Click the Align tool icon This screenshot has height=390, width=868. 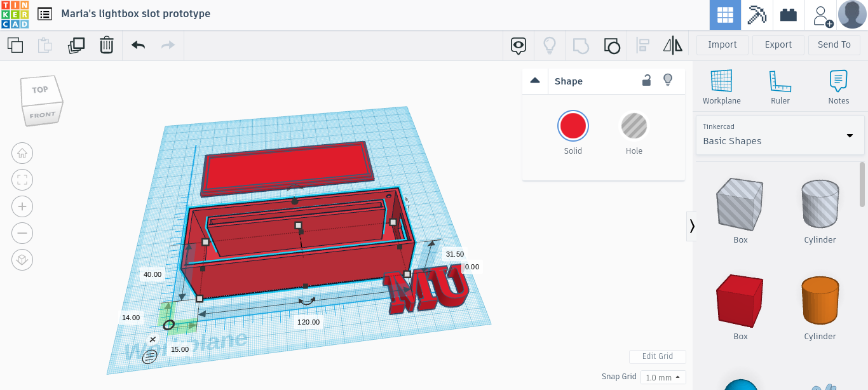[643, 45]
